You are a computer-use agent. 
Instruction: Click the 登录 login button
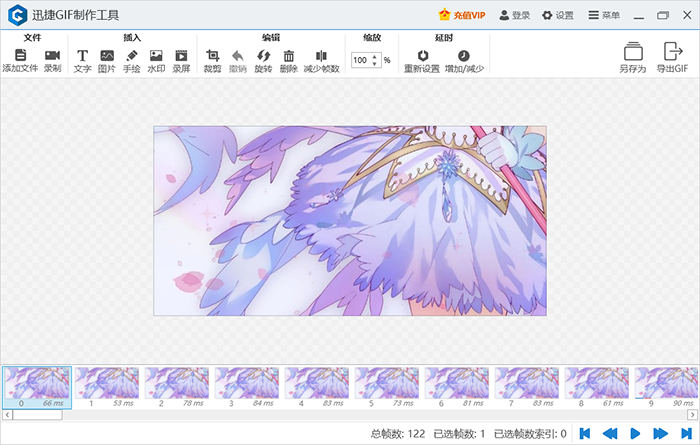point(514,16)
